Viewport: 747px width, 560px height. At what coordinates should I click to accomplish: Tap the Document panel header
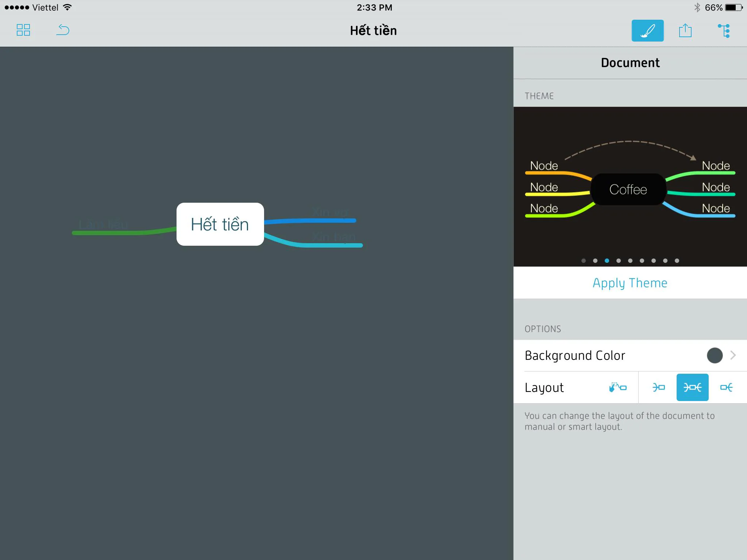(630, 63)
